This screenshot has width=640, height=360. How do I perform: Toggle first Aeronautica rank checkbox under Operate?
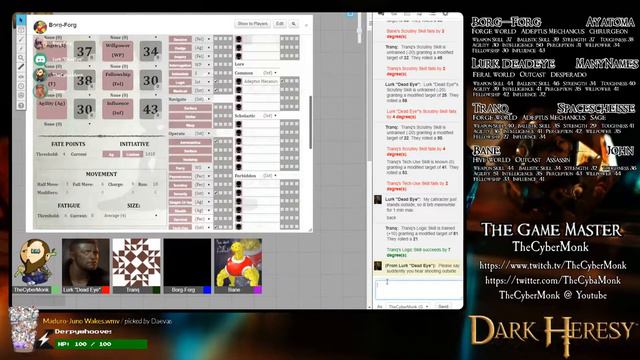216,142
